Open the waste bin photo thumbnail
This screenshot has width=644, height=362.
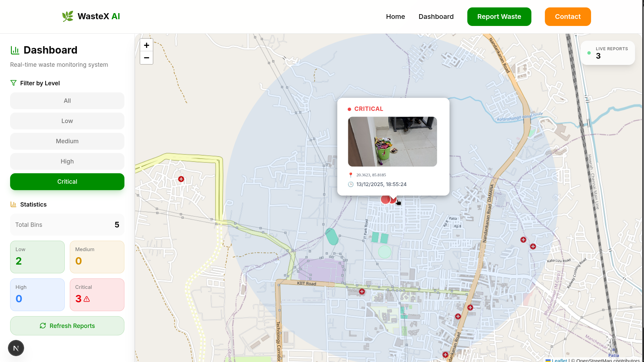pos(392,142)
